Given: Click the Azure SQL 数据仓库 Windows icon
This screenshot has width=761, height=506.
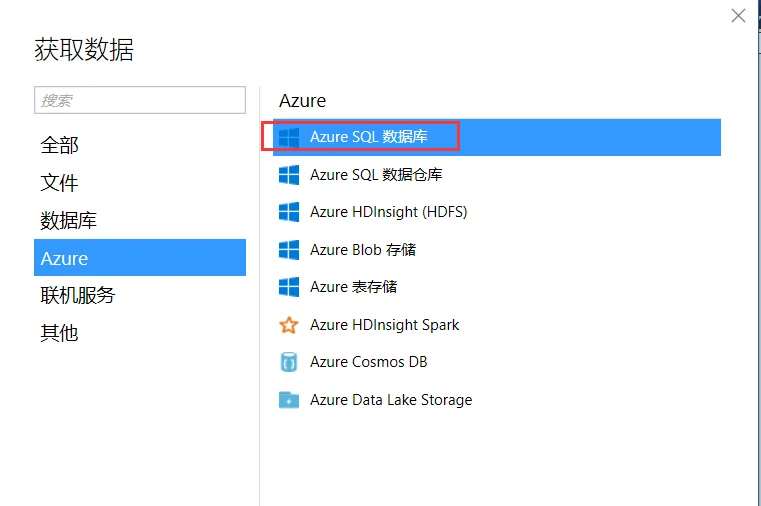Looking at the screenshot, I should point(289,175).
